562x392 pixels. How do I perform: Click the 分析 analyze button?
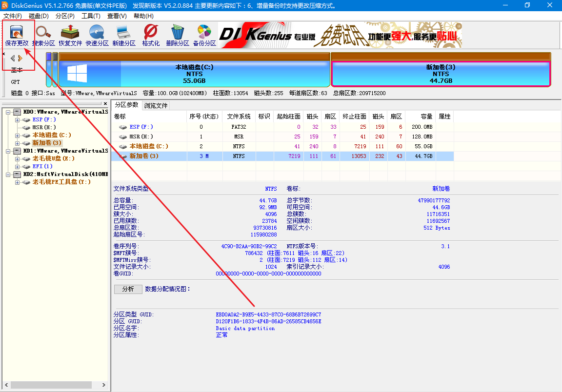point(128,289)
